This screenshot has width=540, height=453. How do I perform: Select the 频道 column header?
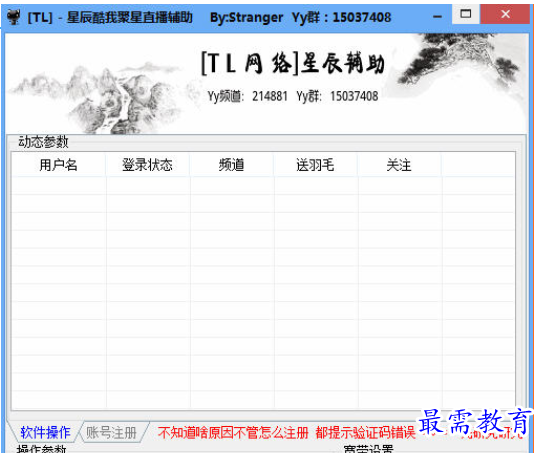[x=231, y=165]
